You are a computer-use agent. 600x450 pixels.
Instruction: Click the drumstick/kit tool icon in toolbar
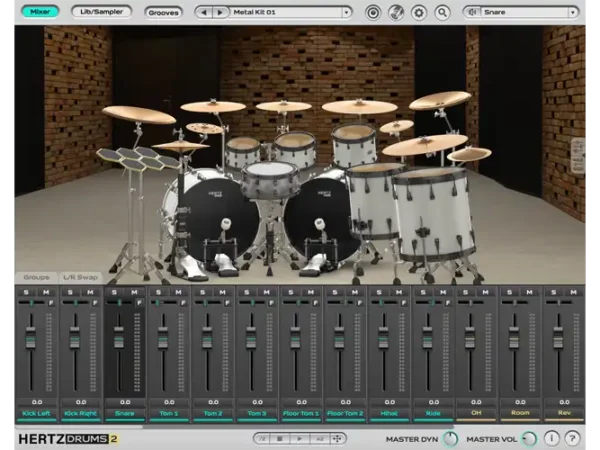396,13
